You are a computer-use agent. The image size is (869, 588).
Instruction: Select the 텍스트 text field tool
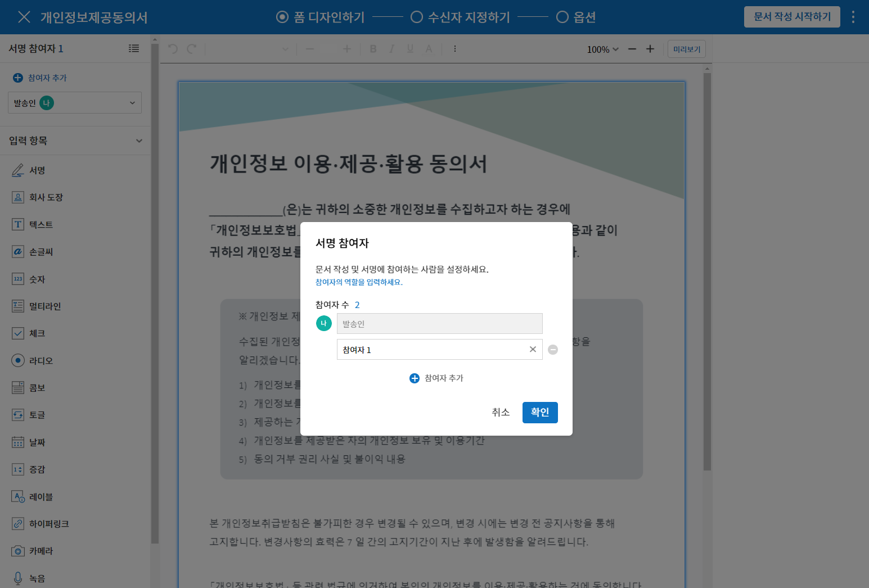click(32, 224)
